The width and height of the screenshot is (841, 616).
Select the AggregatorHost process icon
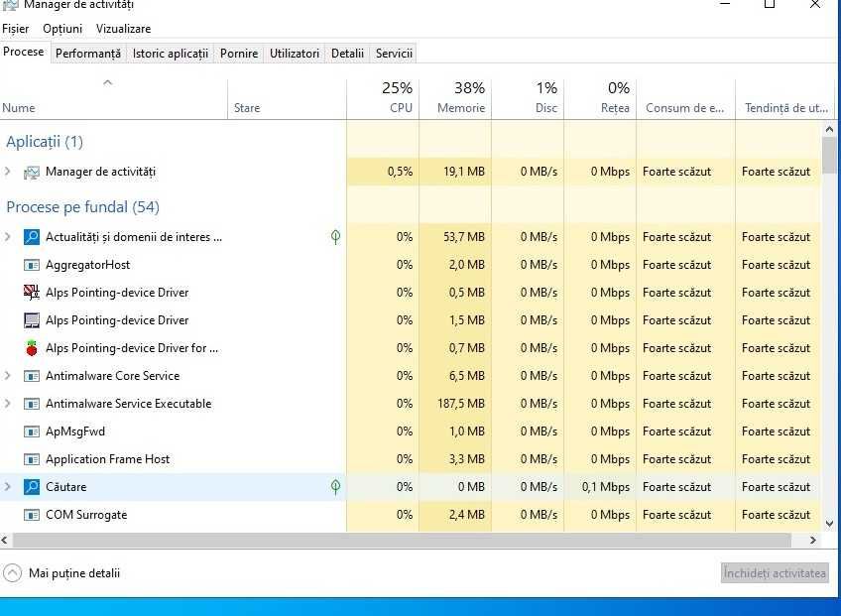[x=31, y=265]
